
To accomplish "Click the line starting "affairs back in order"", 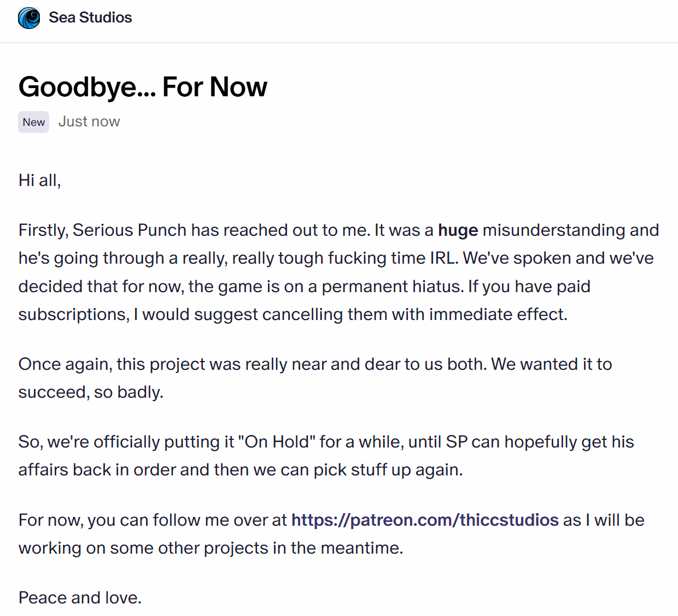I will coord(241,470).
